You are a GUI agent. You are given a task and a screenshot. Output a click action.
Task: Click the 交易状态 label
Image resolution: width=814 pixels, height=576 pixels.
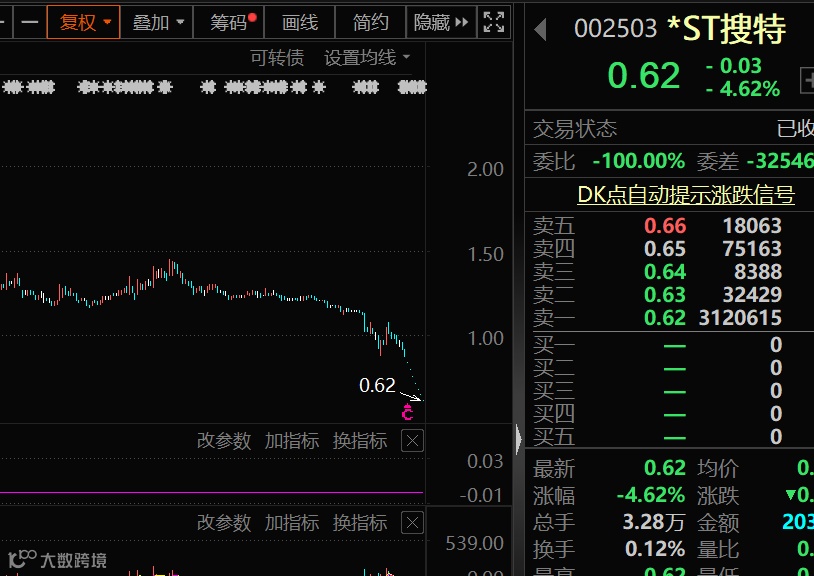pyautogui.click(x=575, y=128)
